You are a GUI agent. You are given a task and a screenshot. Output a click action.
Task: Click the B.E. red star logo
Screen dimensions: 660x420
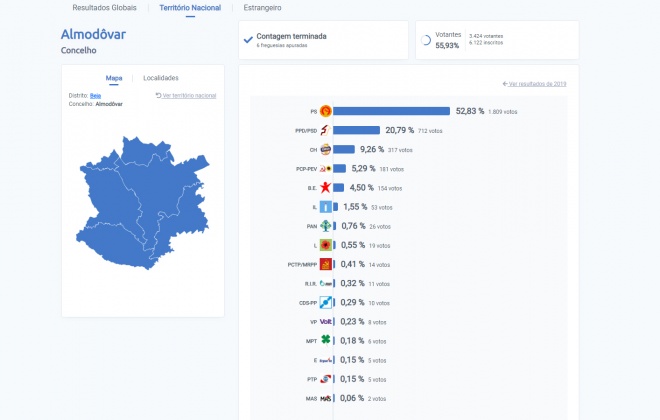[x=325, y=188]
